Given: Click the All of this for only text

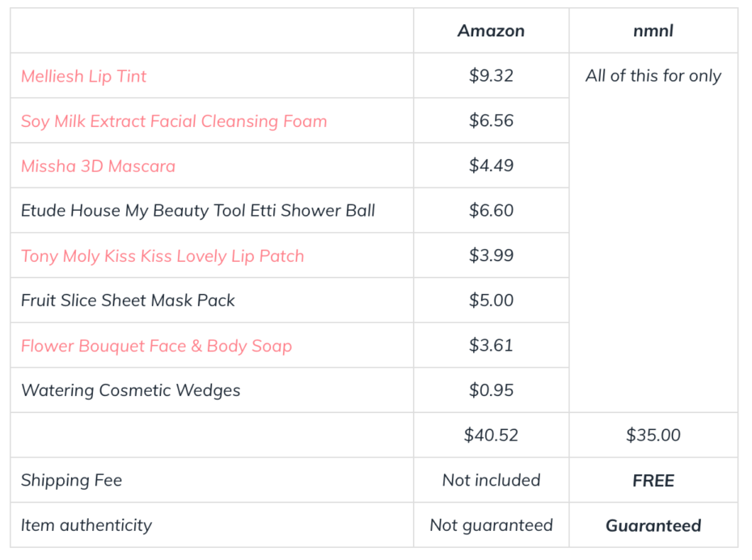Looking at the screenshot, I should (x=653, y=76).
